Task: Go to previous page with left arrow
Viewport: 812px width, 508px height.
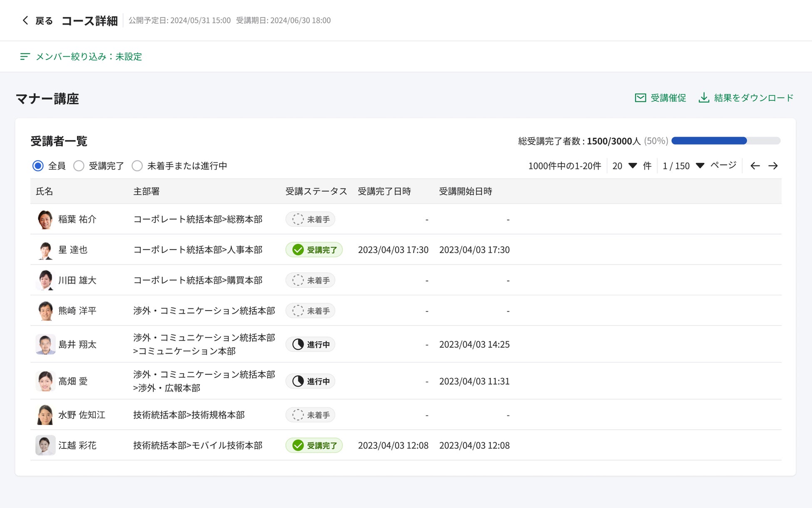Action: pyautogui.click(x=755, y=166)
